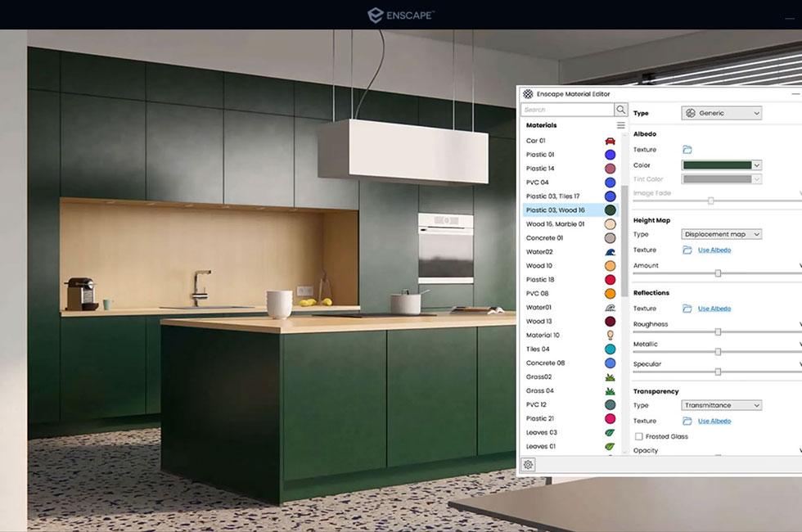802x532 pixels.
Task: Select the Concrete 08 material
Action: point(570,363)
